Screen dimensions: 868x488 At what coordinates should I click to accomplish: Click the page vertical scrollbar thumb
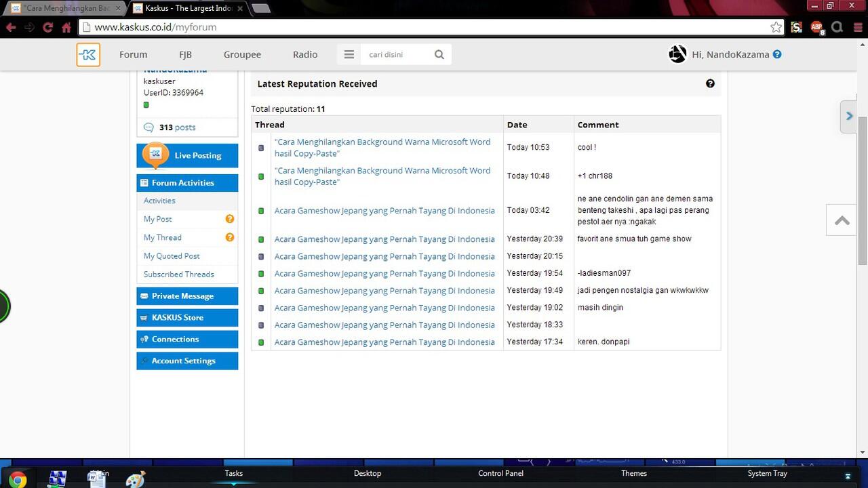point(863,190)
